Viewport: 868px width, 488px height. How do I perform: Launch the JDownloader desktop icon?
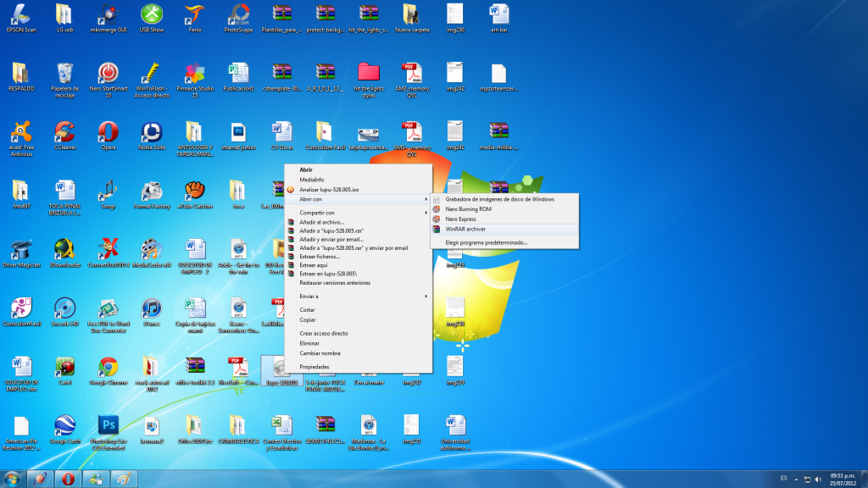(64, 253)
